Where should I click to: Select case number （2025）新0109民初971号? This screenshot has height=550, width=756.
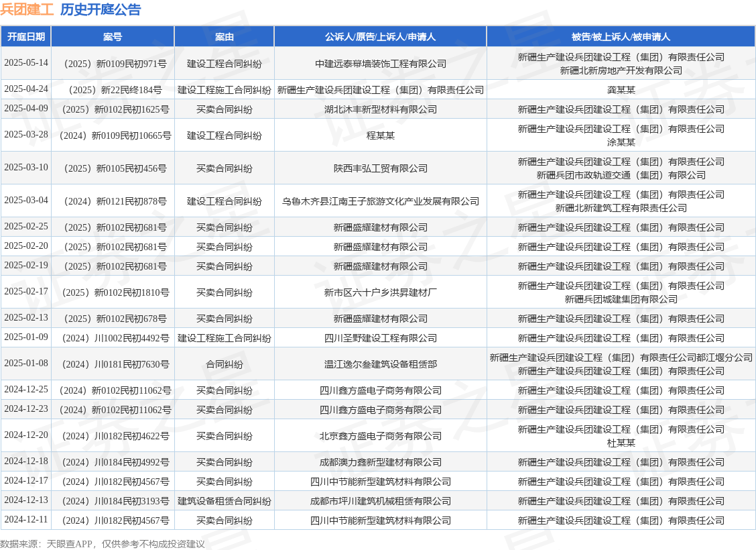[x=112, y=64]
